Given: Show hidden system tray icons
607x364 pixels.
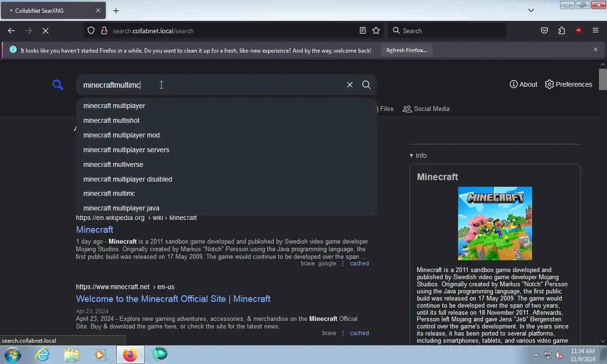Looking at the screenshot, I should click(536, 355).
